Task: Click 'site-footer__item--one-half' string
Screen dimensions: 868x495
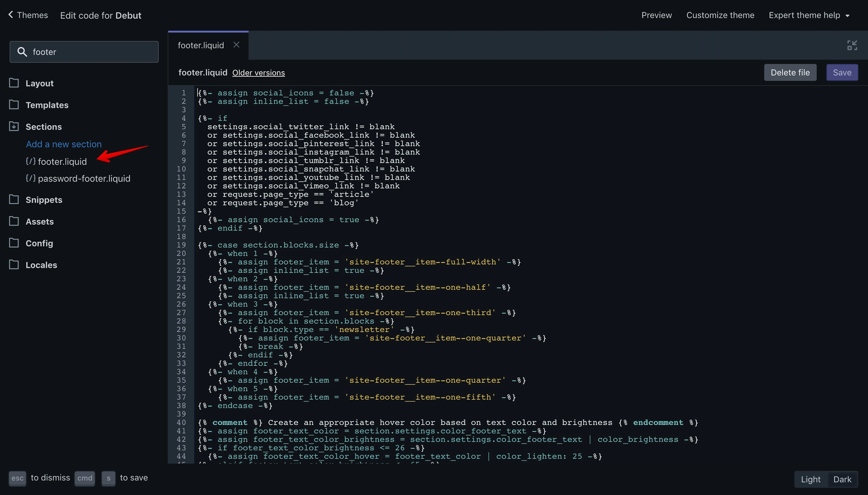Action: pos(417,287)
